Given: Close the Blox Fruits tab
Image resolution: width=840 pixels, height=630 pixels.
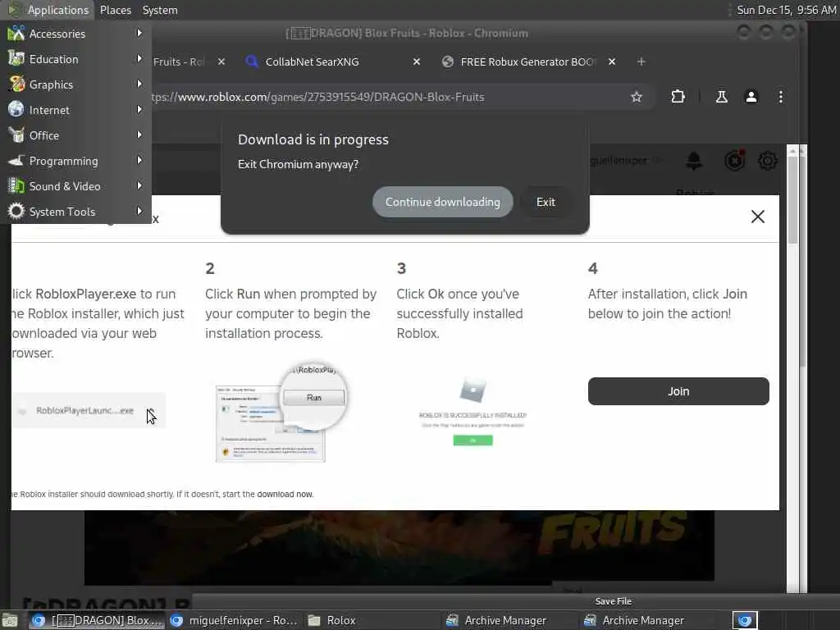Looking at the screenshot, I should click(221, 62).
